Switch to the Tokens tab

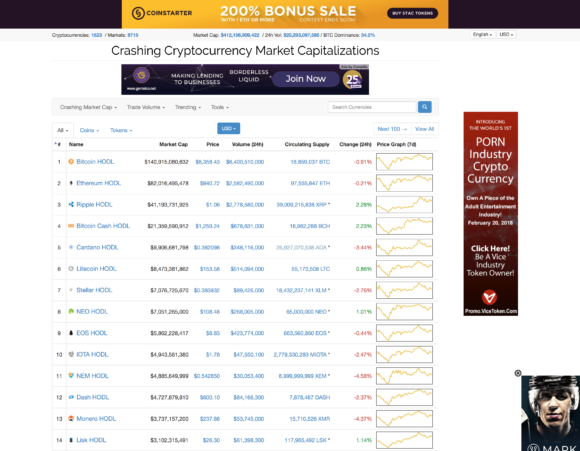[x=121, y=130]
